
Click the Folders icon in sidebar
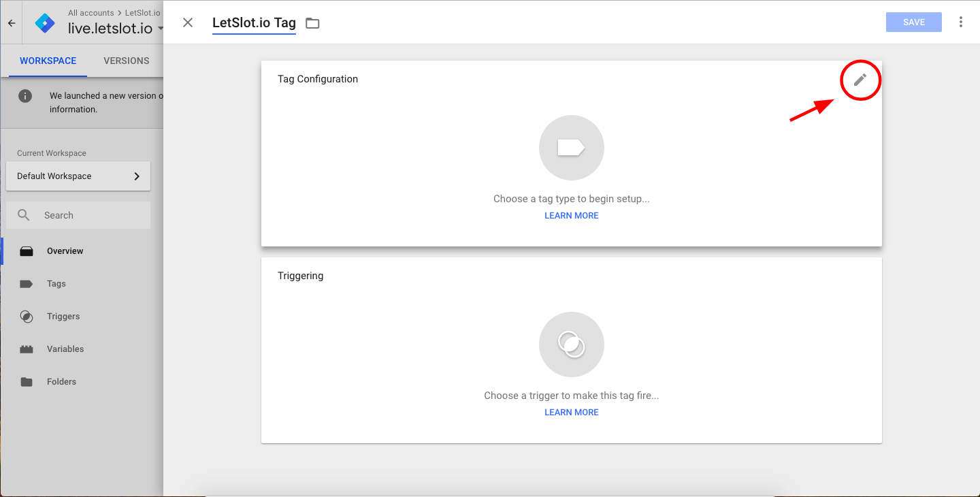tap(27, 382)
